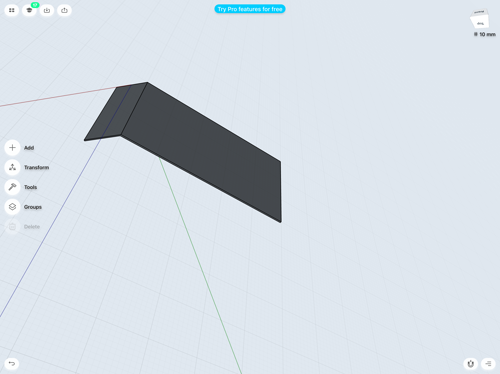Select the top face of view cube
The height and width of the screenshot is (374, 500).
coord(479,13)
